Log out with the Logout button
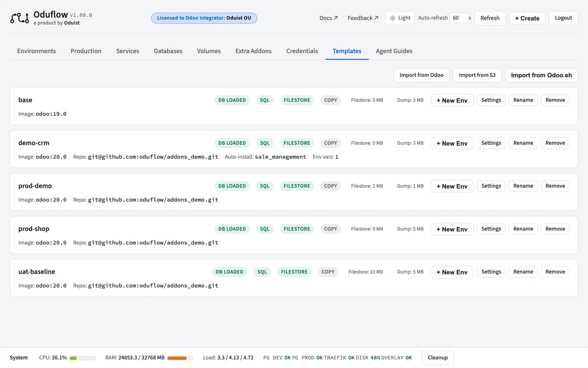The height and width of the screenshot is (368, 588). (563, 18)
